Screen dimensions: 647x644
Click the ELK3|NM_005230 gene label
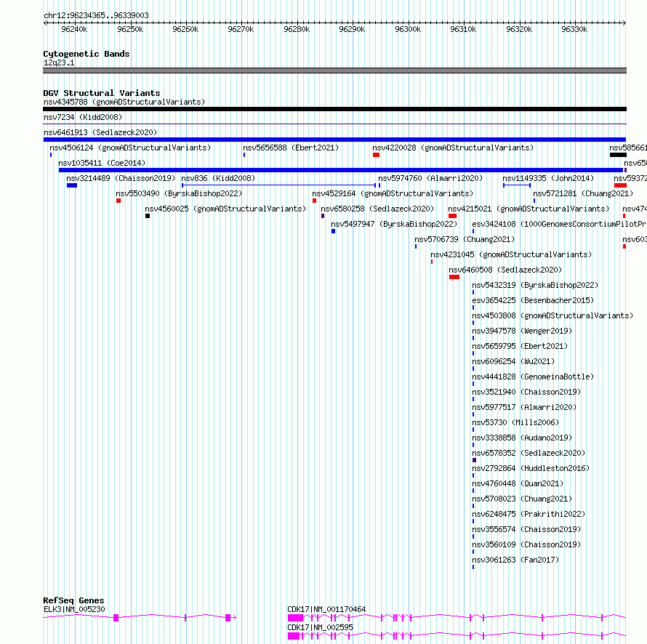[x=74, y=609]
